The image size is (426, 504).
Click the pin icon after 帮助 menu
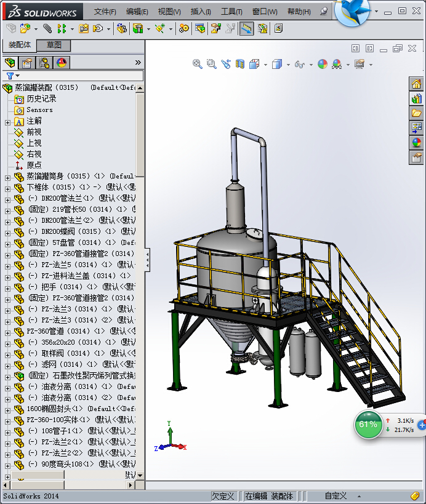click(x=324, y=12)
